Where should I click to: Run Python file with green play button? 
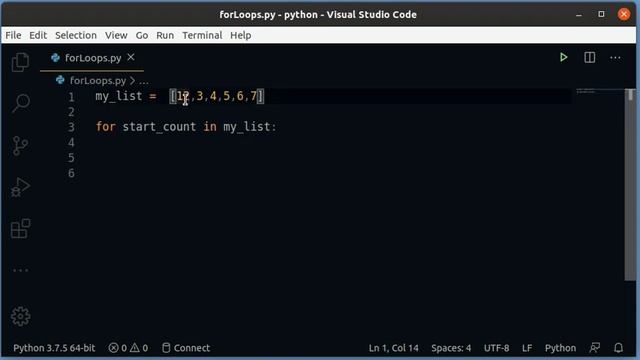click(564, 58)
